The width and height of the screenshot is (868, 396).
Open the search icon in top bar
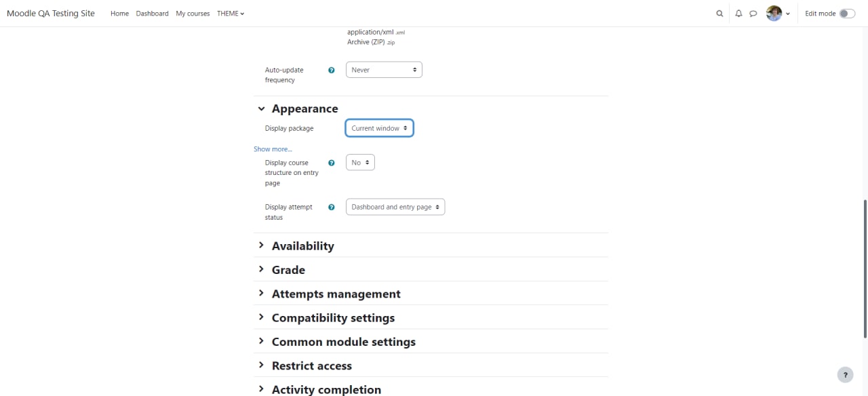coord(719,14)
